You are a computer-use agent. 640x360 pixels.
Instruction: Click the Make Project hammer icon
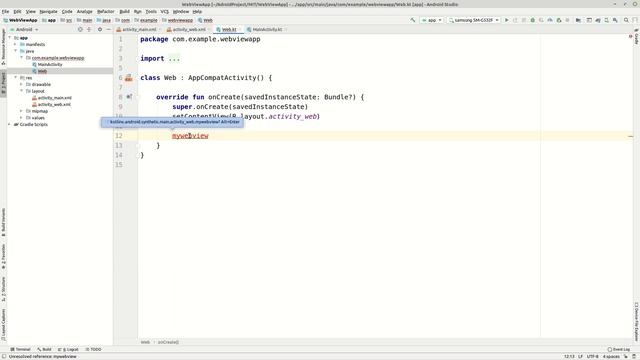[x=413, y=20]
